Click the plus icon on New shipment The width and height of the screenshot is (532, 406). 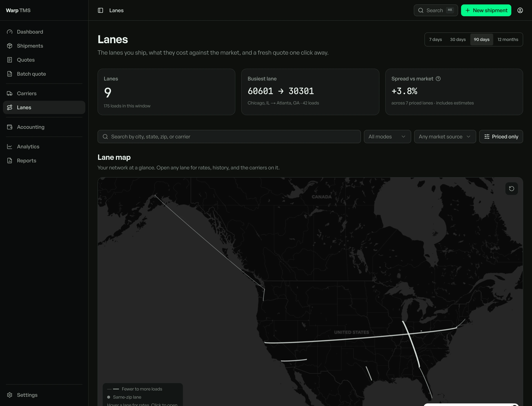tap(468, 10)
